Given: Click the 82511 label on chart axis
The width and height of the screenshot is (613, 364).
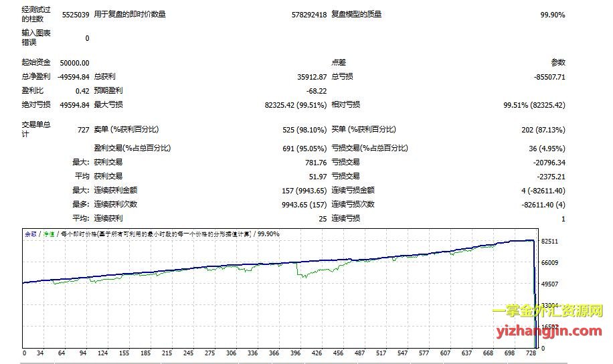Looking at the screenshot, I should [549, 241].
